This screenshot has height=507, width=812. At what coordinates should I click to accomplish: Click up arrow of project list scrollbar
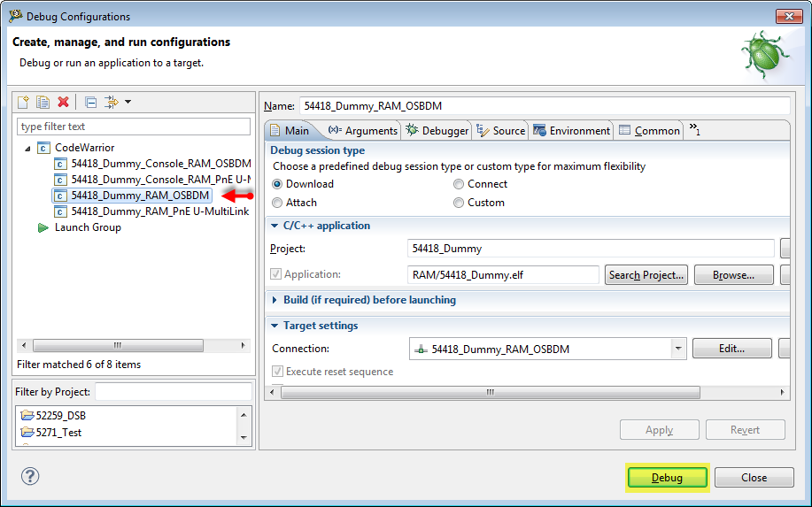[x=244, y=414]
